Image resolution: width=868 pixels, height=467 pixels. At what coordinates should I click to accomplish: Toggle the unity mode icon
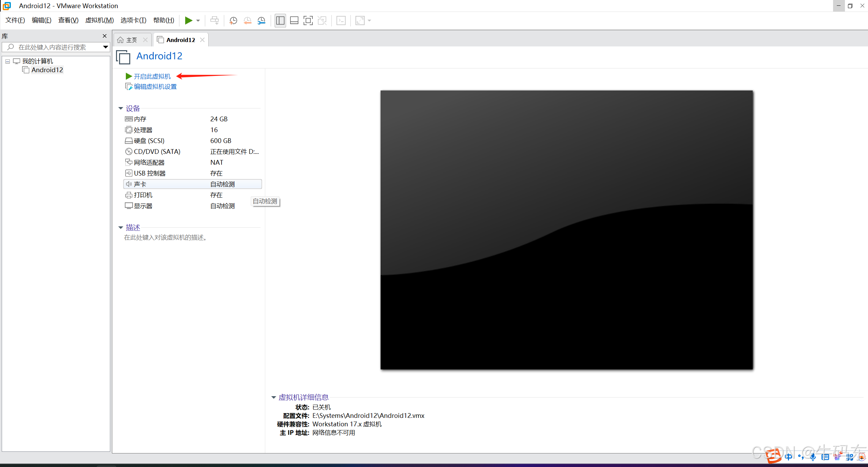pos(322,21)
